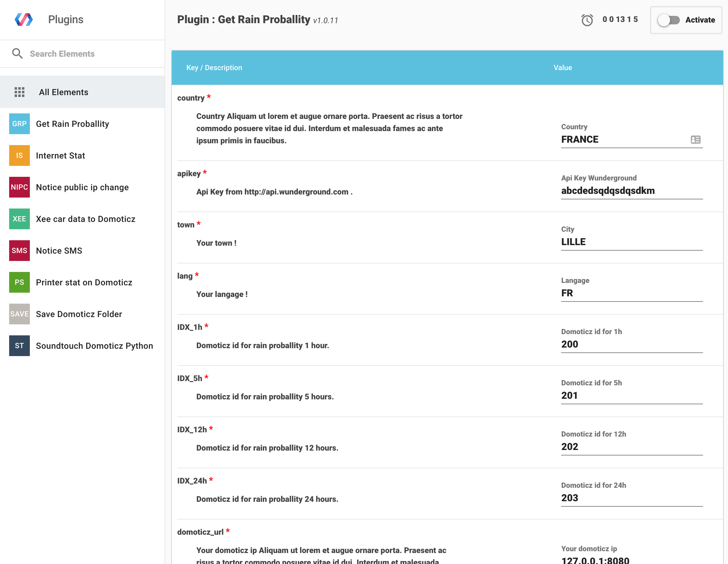Image resolution: width=728 pixels, height=564 pixels.
Task: Click the City input showing LILLE
Action: (x=631, y=242)
